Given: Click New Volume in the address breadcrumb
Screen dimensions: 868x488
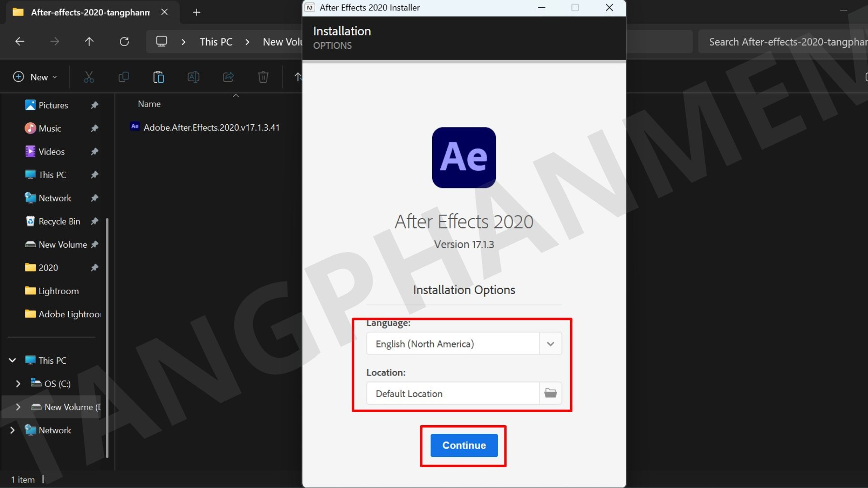Looking at the screenshot, I should coord(283,42).
